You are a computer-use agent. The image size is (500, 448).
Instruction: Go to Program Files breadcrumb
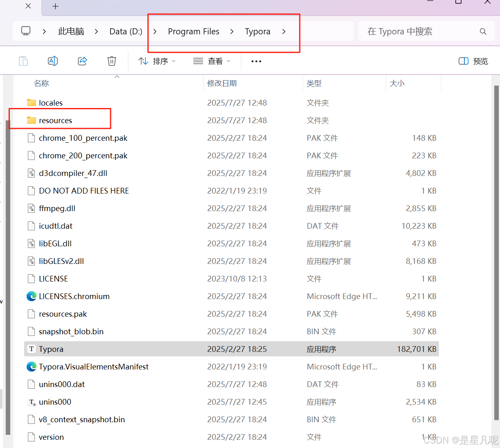[x=194, y=32]
